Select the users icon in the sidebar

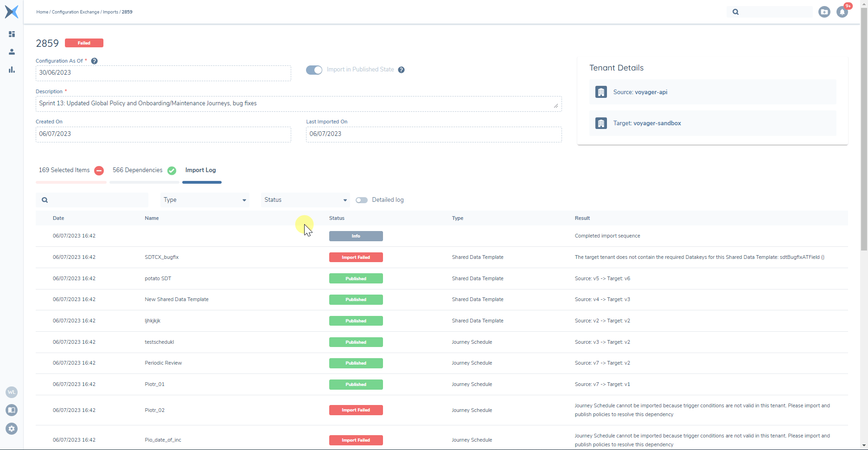point(12,52)
